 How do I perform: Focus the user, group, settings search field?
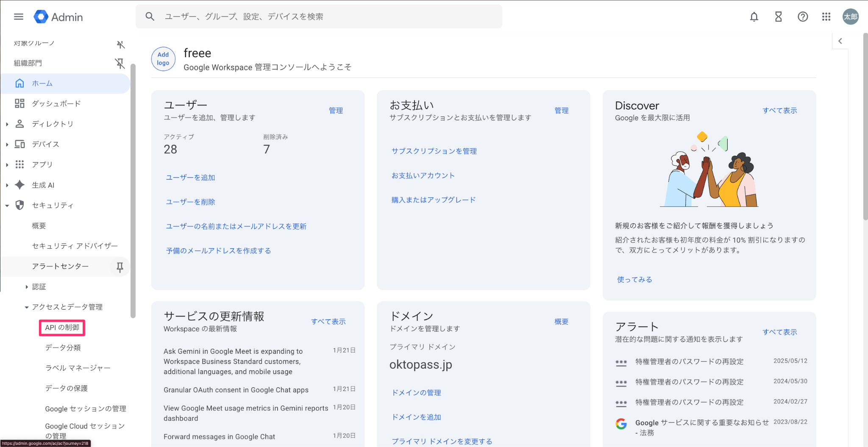pyautogui.click(x=319, y=17)
